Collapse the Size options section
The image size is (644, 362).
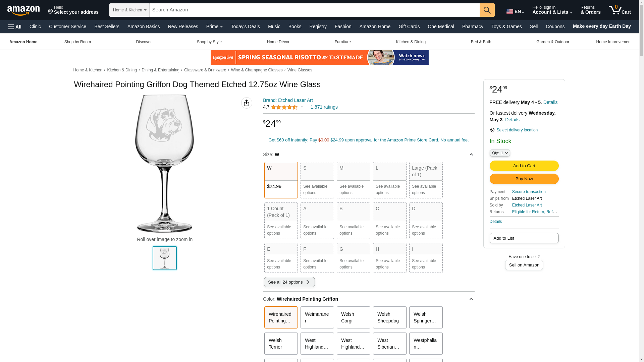point(471,155)
